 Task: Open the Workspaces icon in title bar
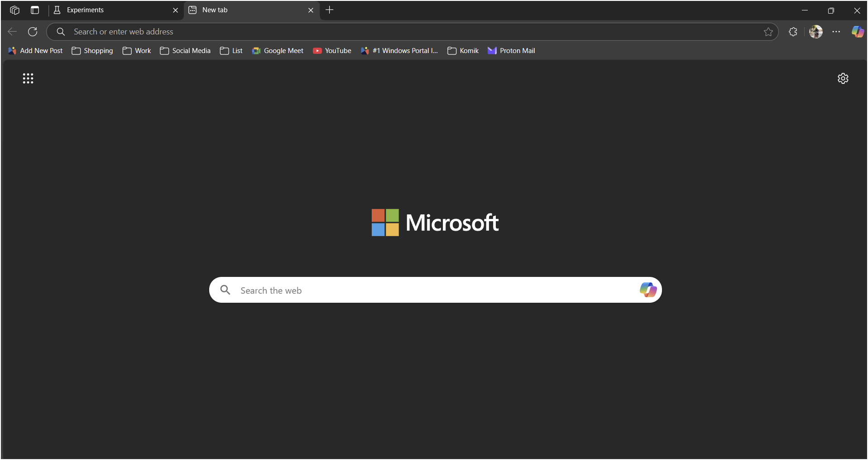[14, 10]
